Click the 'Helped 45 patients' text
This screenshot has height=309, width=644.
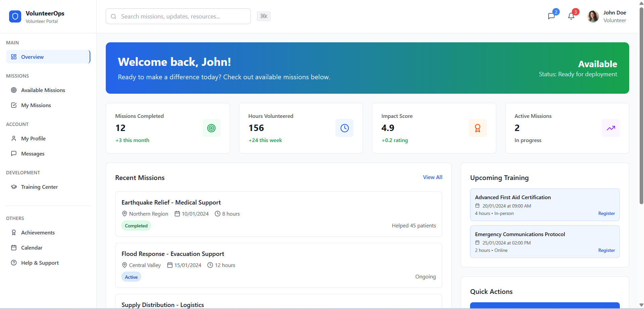414,225
